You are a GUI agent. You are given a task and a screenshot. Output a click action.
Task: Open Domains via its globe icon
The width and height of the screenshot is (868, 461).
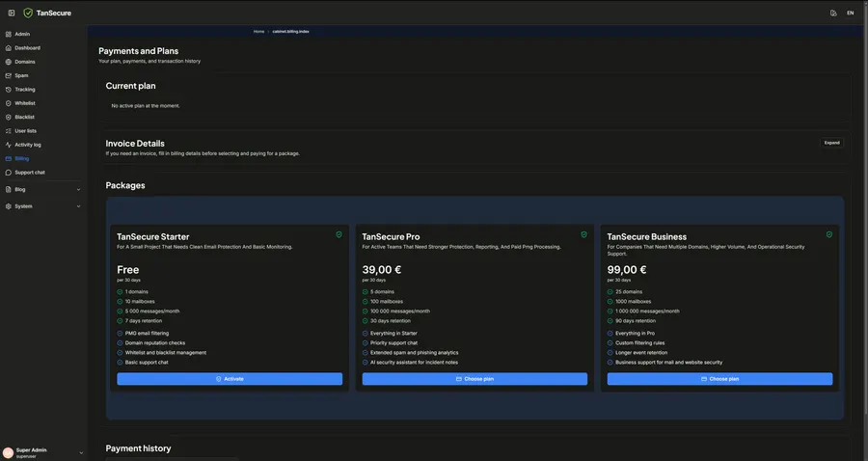(x=9, y=62)
